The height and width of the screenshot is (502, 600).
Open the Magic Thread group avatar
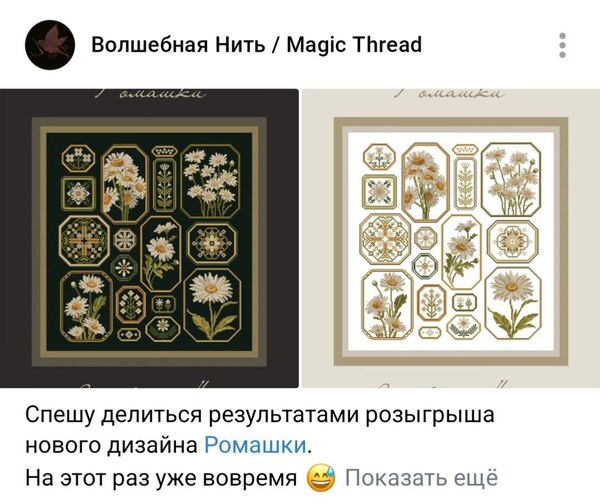click(x=50, y=45)
